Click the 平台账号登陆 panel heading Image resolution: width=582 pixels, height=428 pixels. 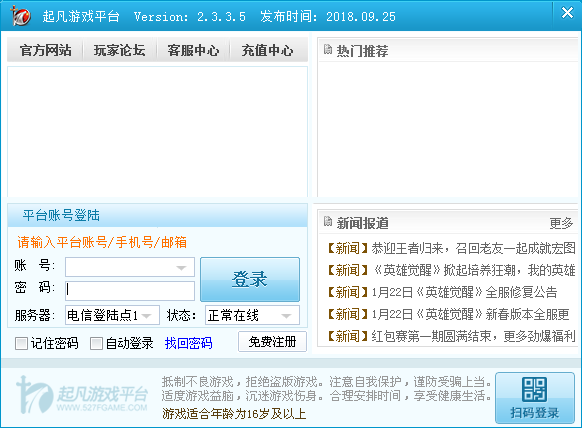click(x=61, y=215)
